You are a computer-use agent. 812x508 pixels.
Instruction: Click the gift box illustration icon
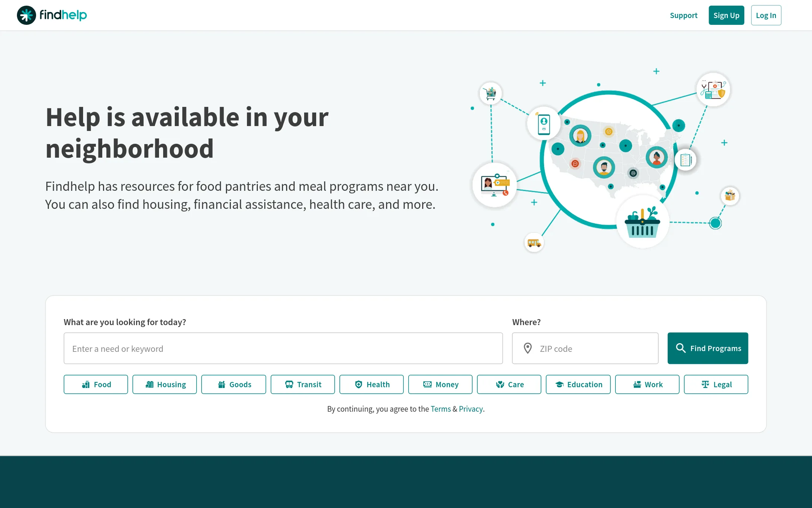[x=730, y=196]
